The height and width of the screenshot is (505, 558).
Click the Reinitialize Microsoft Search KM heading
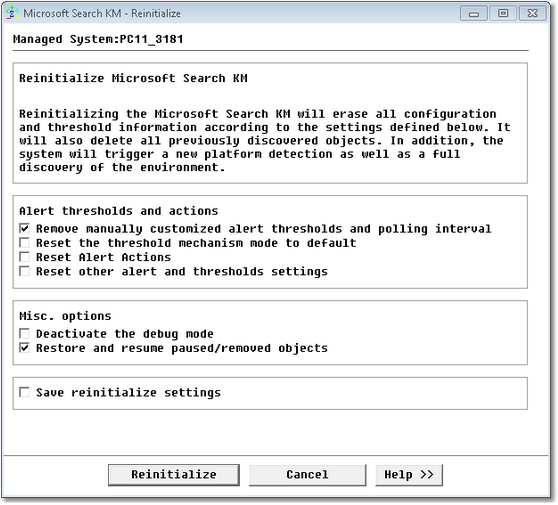click(133, 78)
